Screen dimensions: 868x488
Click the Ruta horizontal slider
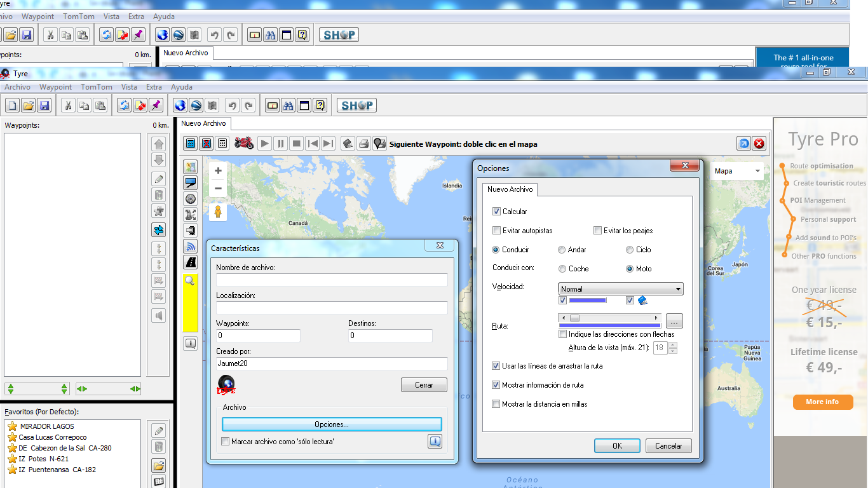[610, 318]
